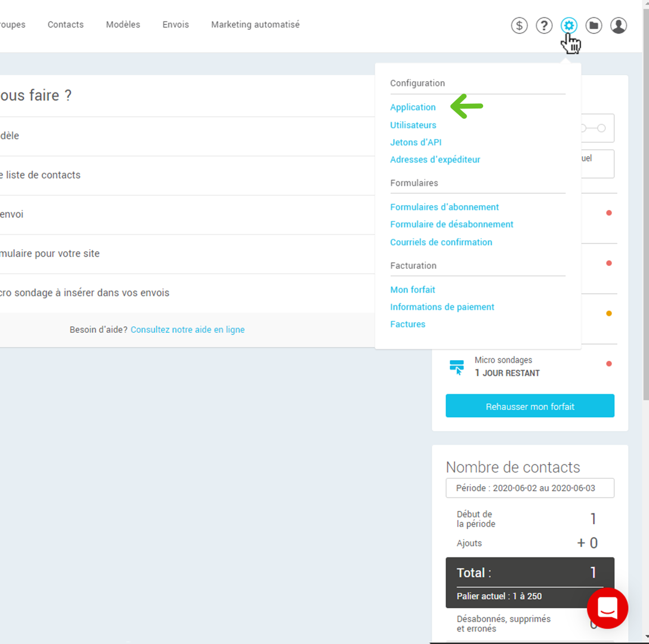The image size is (649, 644).
Task: Open the user account avatar icon
Action: (x=618, y=25)
